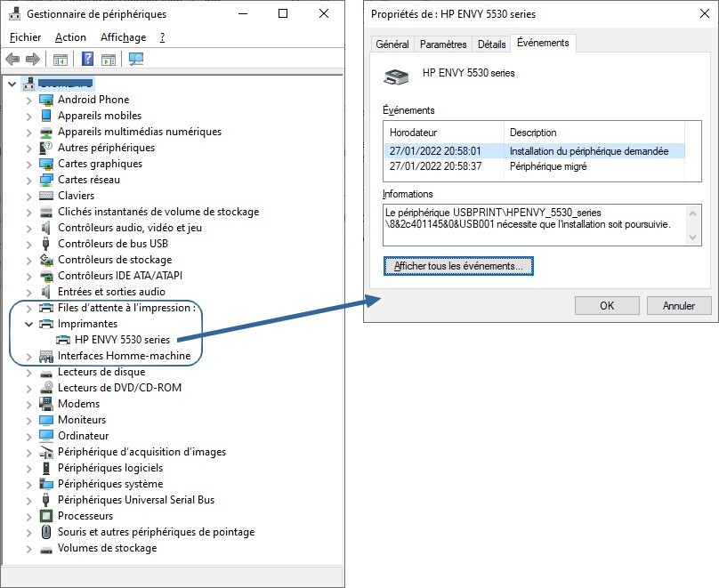Select the Installation du périphérique demandée event
The width and height of the screenshot is (719, 588).
tap(535, 151)
